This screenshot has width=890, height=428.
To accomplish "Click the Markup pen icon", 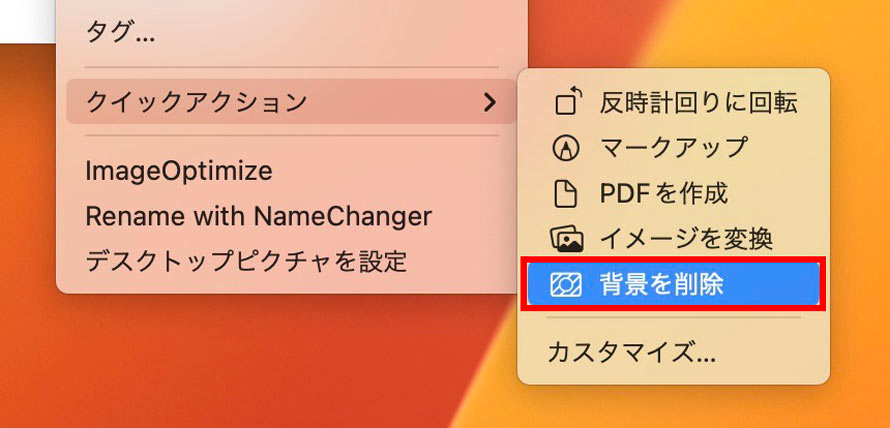I will point(566,148).
